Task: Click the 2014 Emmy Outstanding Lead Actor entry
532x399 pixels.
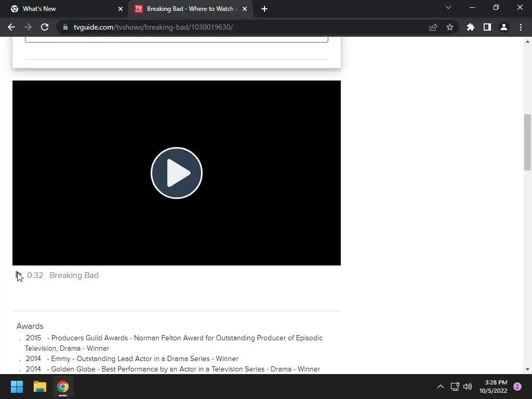Action: 132,358
